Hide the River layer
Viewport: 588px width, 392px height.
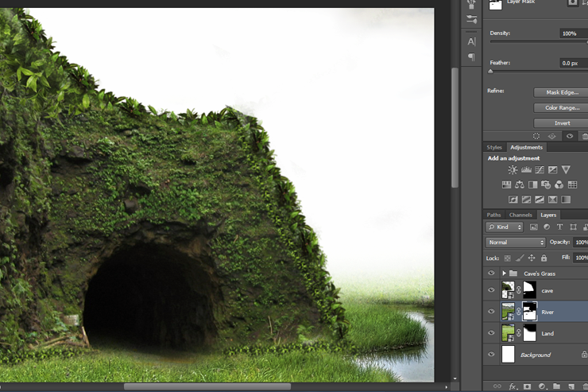491,312
